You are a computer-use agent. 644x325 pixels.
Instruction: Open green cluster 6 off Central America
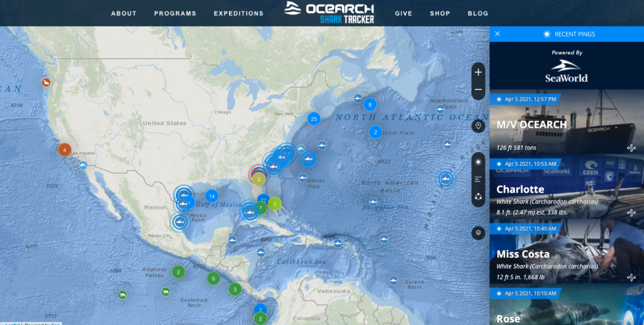click(x=213, y=278)
